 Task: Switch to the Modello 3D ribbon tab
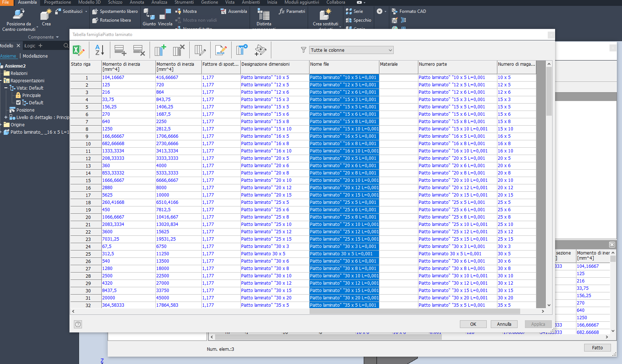[89, 2]
